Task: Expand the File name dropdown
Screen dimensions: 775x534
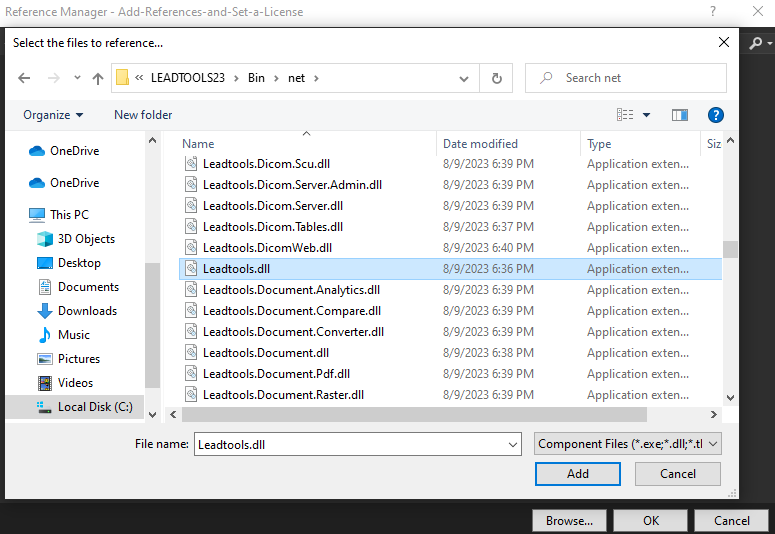Action: pos(513,445)
